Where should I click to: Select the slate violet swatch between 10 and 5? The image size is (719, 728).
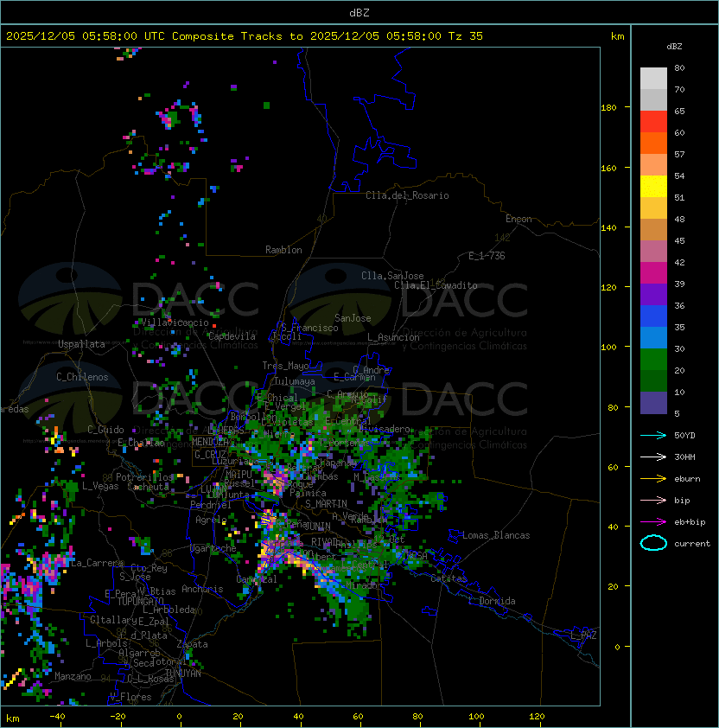tap(653, 403)
